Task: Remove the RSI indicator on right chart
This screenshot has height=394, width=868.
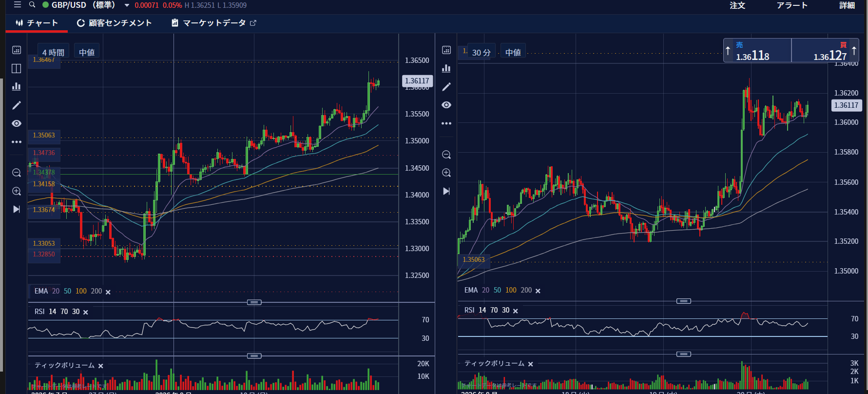Action: pyautogui.click(x=516, y=311)
